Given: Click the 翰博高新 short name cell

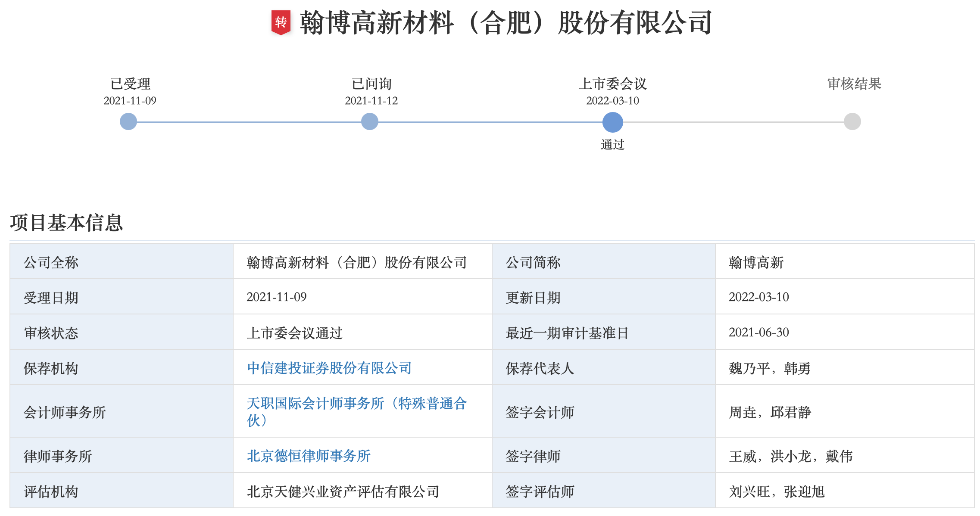Looking at the screenshot, I should pyautogui.click(x=845, y=261).
